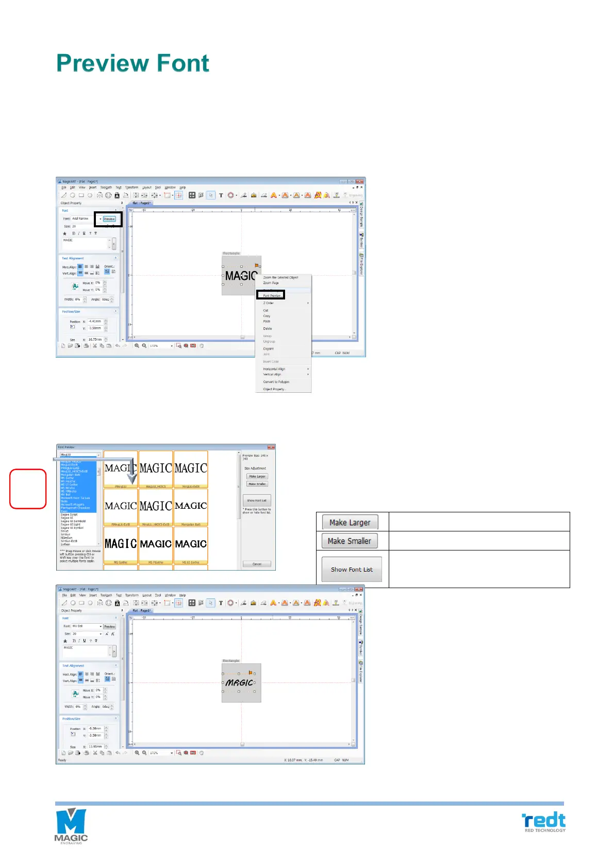Select the PMingLiU font preview thumbnail
This screenshot has width=614, height=868.
pos(121,470)
